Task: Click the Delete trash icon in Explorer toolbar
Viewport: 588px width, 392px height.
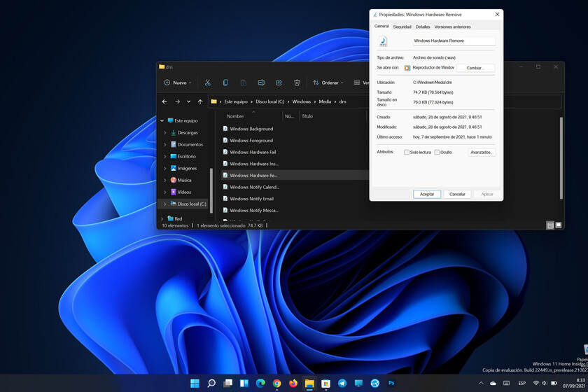Action: [297, 83]
